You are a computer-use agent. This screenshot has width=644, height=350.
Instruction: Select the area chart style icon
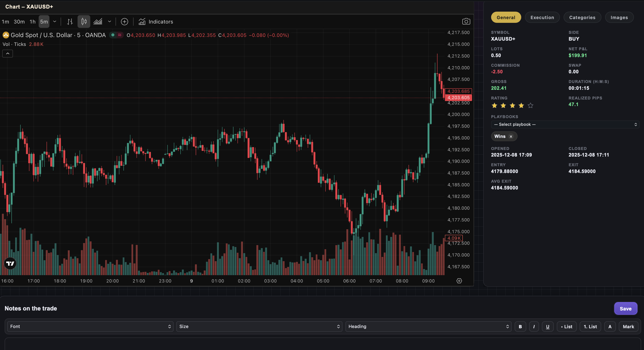[x=98, y=22]
